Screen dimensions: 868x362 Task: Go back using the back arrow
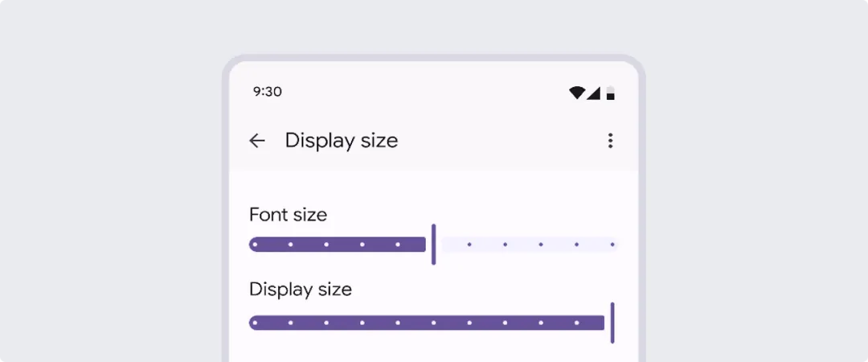[x=257, y=141]
